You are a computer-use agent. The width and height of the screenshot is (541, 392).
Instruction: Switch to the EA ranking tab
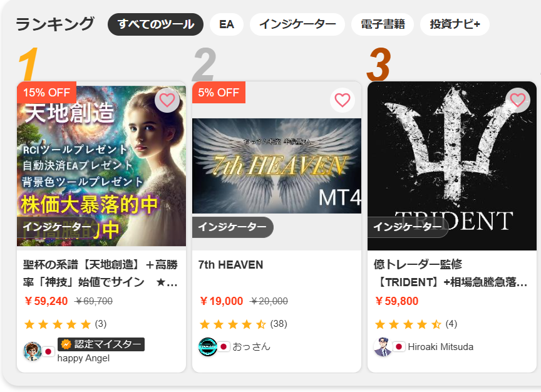click(x=227, y=24)
